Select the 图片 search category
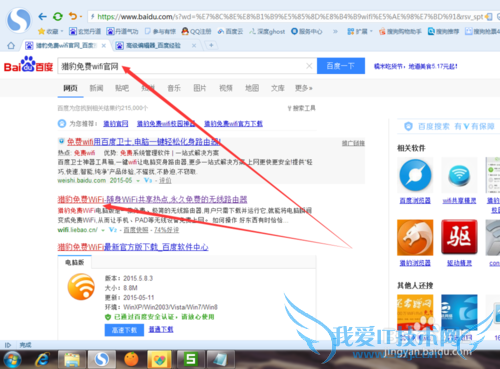 point(200,88)
